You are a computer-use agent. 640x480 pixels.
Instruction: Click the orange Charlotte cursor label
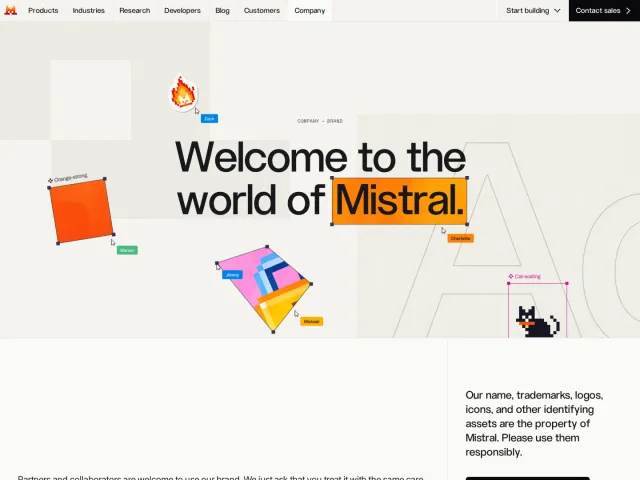[x=460, y=238]
